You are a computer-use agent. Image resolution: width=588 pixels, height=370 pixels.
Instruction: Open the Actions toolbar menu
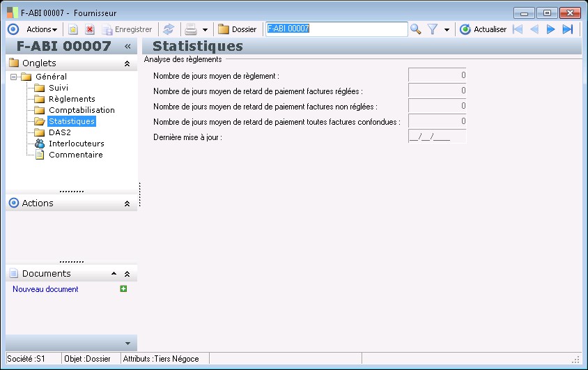click(42, 29)
